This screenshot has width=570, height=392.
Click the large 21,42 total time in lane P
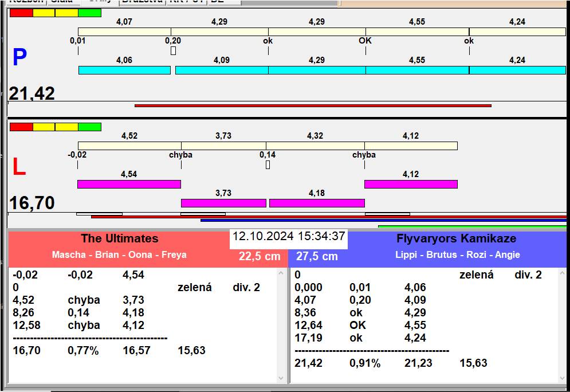click(x=32, y=93)
